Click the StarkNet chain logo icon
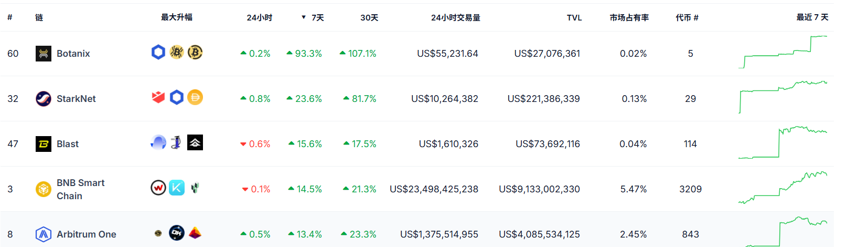The image size is (868, 247). click(44, 99)
